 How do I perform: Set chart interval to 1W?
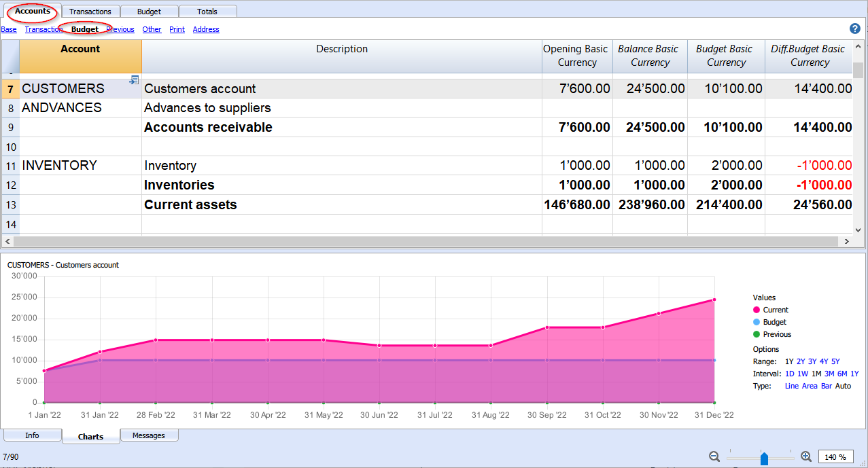tap(802, 374)
